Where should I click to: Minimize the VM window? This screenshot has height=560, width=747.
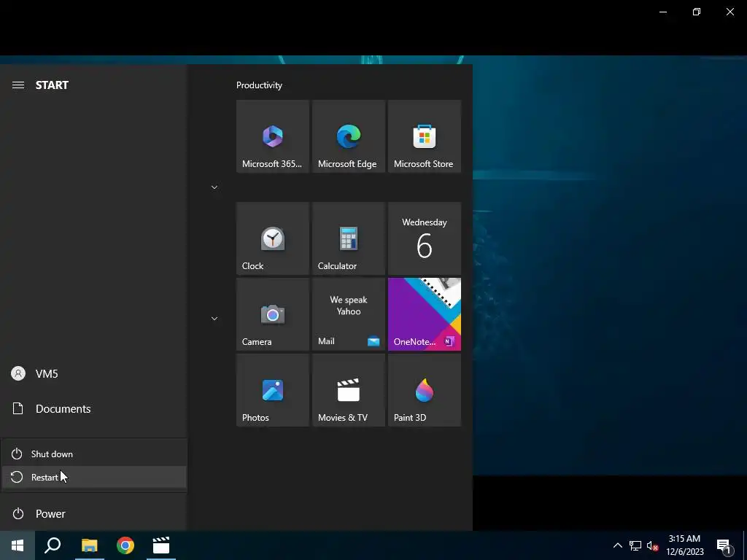click(662, 12)
